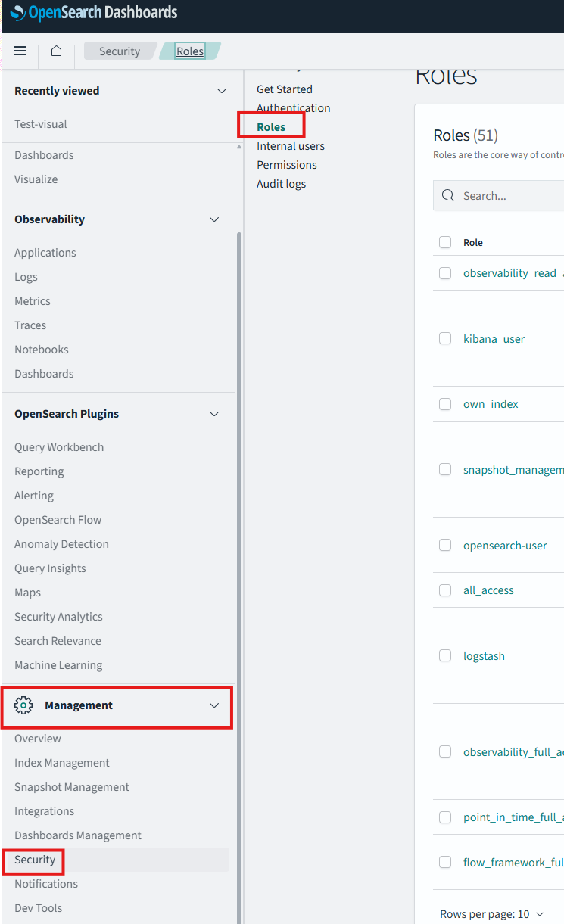This screenshot has width=564, height=924.
Task: Open Permissions in security menu
Action: [x=287, y=165]
